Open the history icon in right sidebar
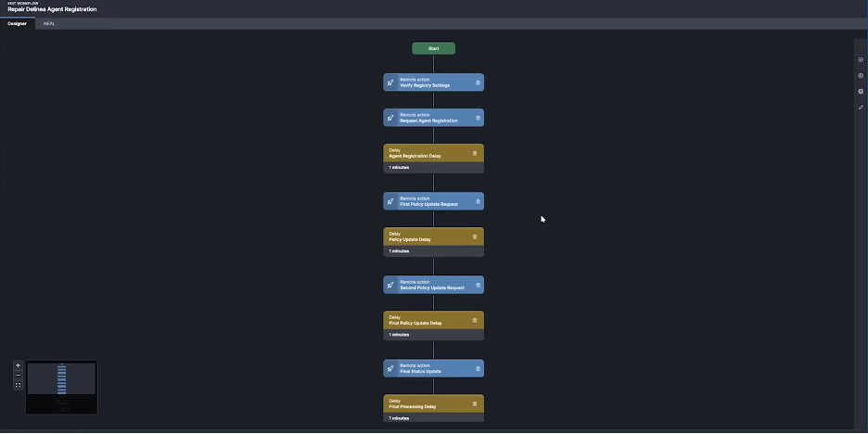 coord(861,60)
